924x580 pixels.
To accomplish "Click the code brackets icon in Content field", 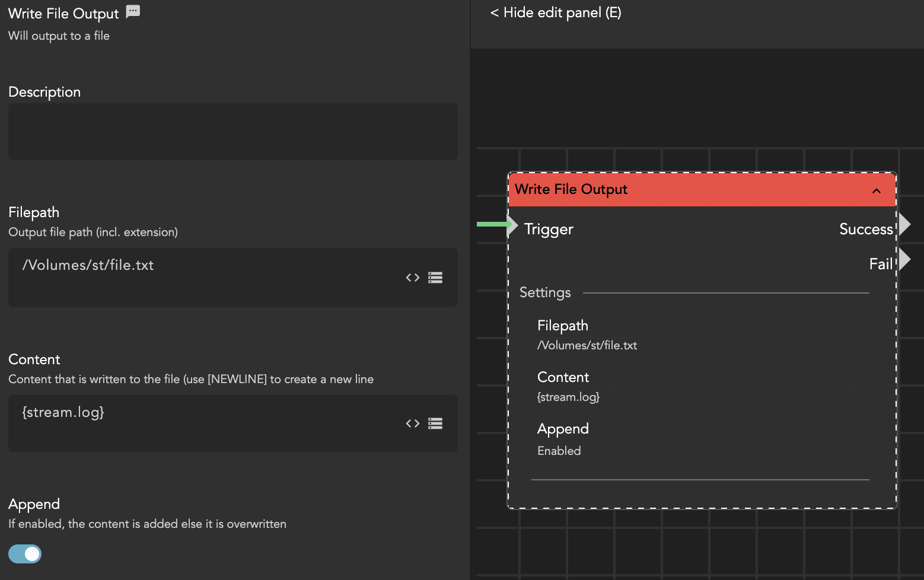I will 413,423.
